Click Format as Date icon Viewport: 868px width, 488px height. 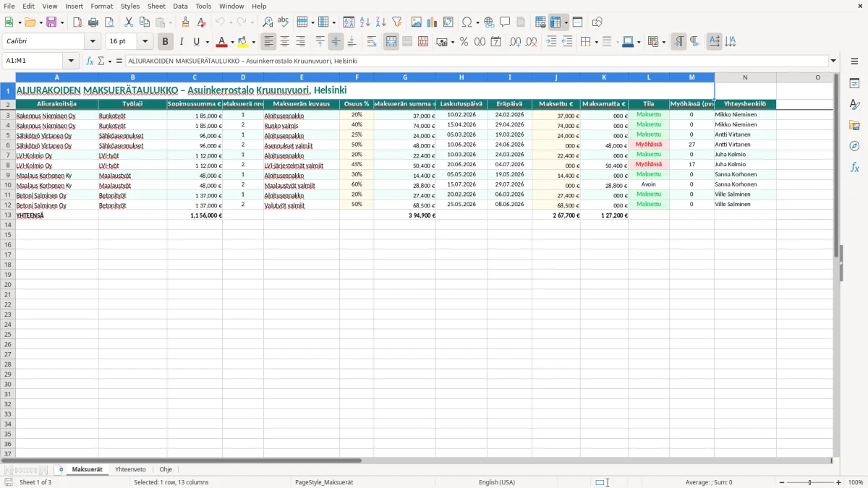click(495, 42)
